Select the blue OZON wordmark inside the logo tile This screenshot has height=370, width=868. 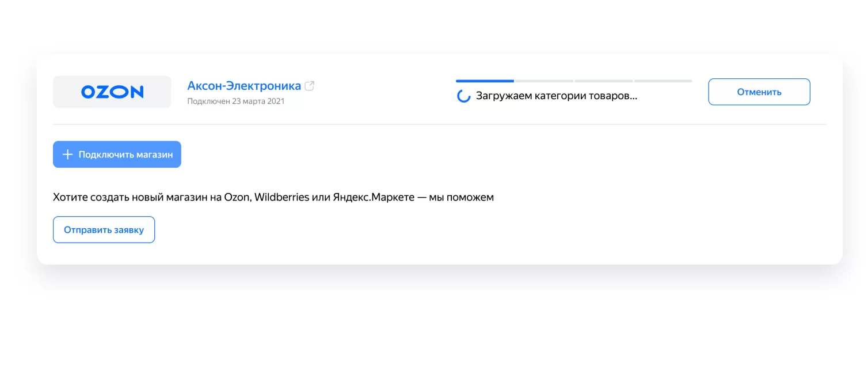pyautogui.click(x=112, y=91)
